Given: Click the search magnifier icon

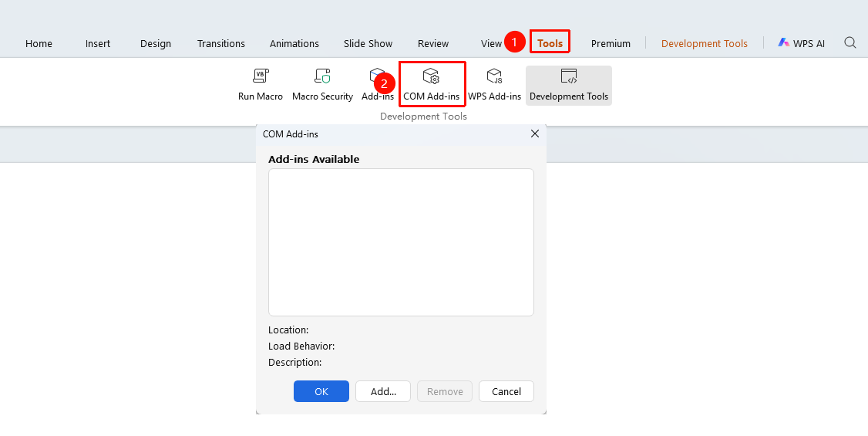Looking at the screenshot, I should tap(849, 42).
